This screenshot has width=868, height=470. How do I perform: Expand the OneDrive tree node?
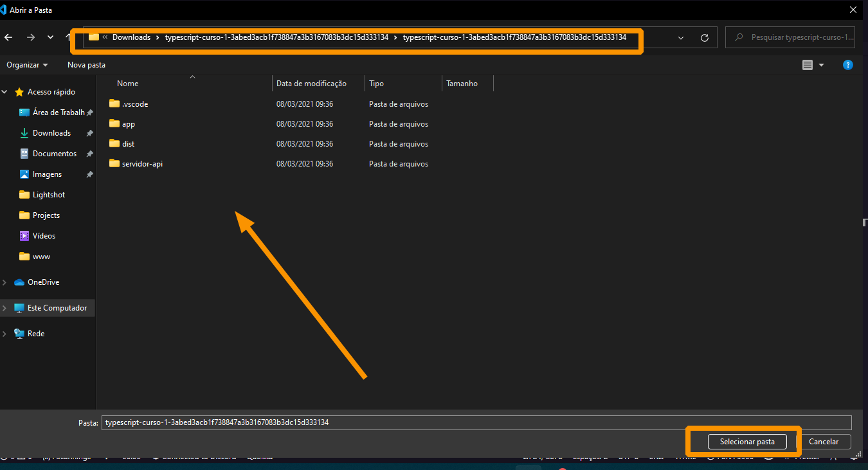point(5,282)
